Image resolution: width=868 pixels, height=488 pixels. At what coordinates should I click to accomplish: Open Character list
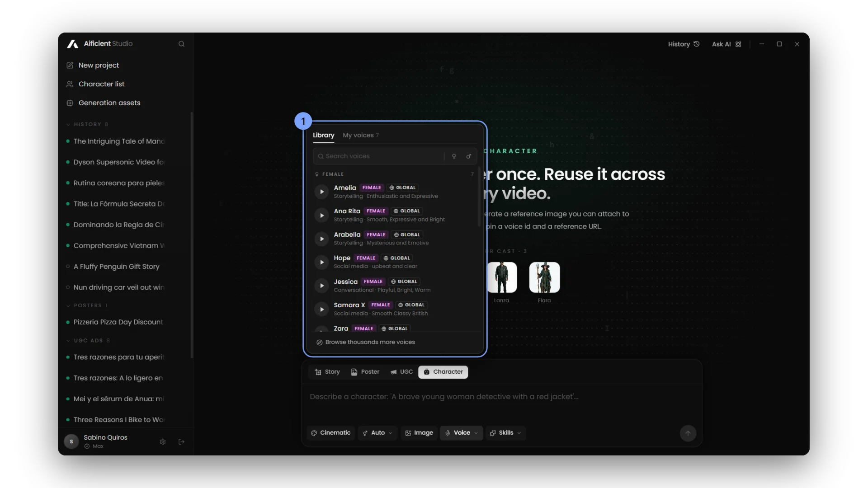(95, 84)
